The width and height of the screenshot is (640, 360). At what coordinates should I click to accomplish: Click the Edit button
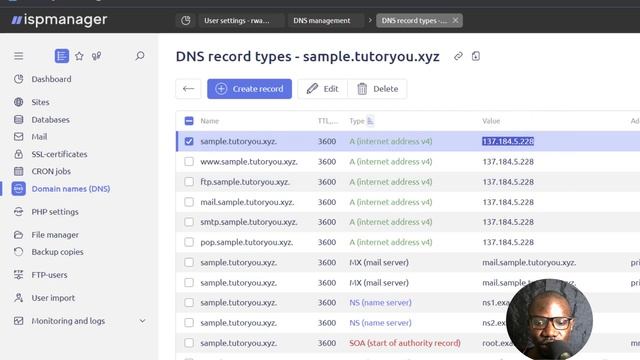click(x=322, y=89)
